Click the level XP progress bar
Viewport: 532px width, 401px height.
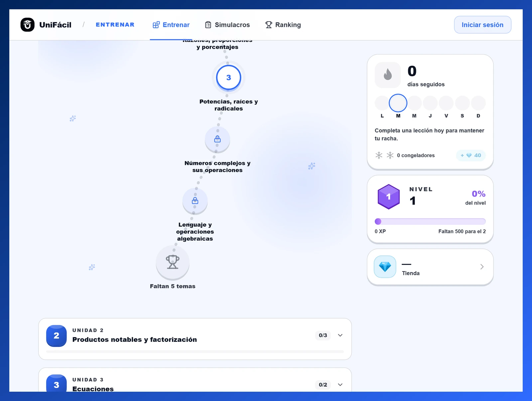tap(430, 222)
